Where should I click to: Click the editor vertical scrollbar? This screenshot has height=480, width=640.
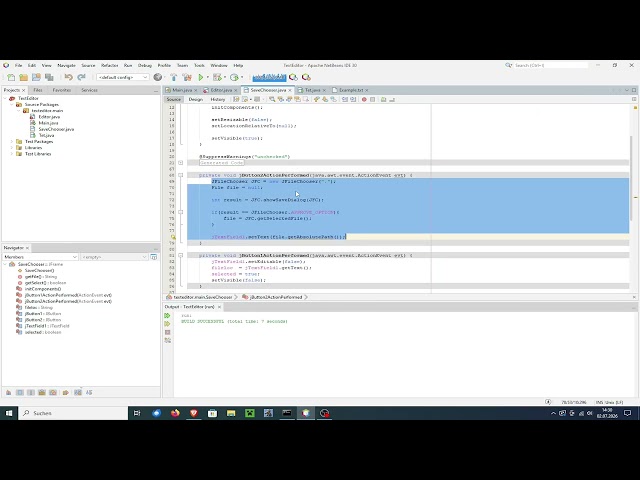[631, 178]
